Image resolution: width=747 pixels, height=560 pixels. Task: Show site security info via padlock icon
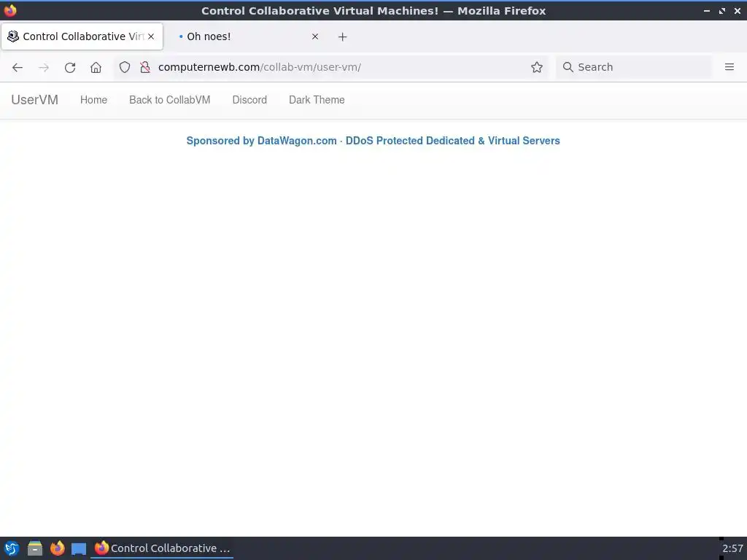pos(145,67)
